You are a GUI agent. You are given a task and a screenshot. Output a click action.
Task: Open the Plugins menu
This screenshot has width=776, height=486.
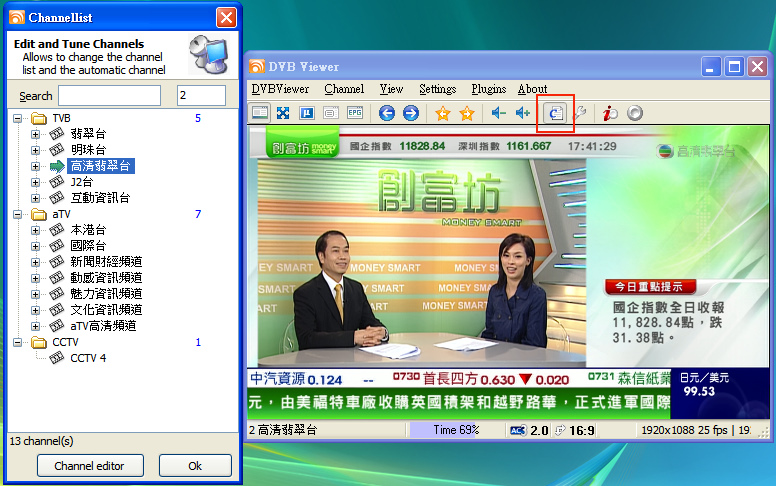pos(489,89)
